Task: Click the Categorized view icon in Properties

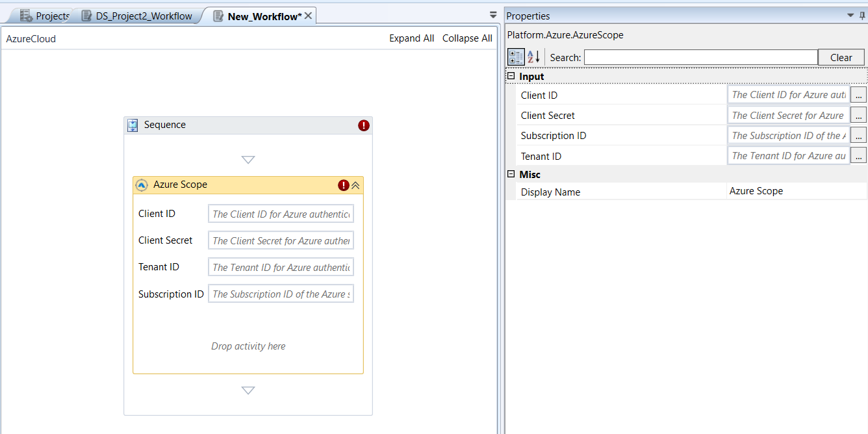Action: (516, 57)
